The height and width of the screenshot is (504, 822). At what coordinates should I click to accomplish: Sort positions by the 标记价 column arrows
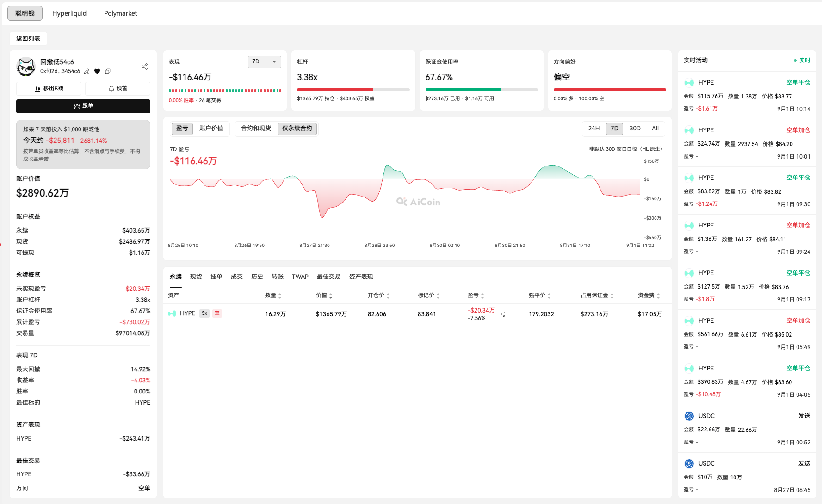point(438,295)
